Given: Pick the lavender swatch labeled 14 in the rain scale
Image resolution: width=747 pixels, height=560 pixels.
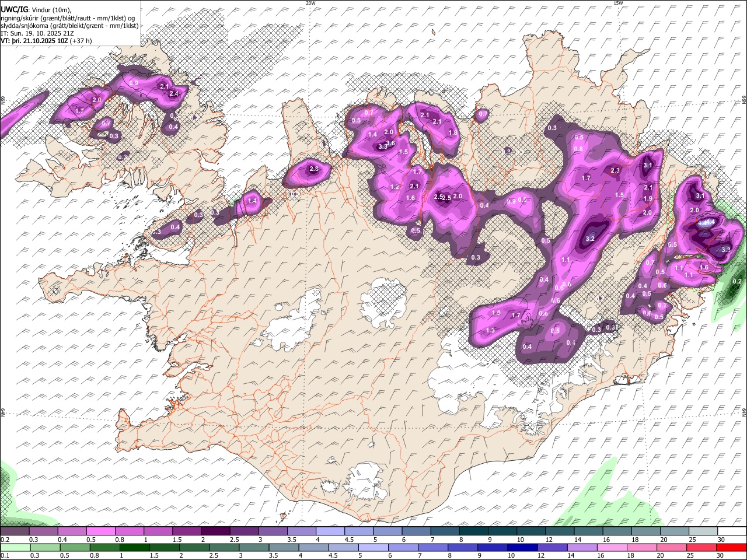Looking at the screenshot, I should click(581, 547).
